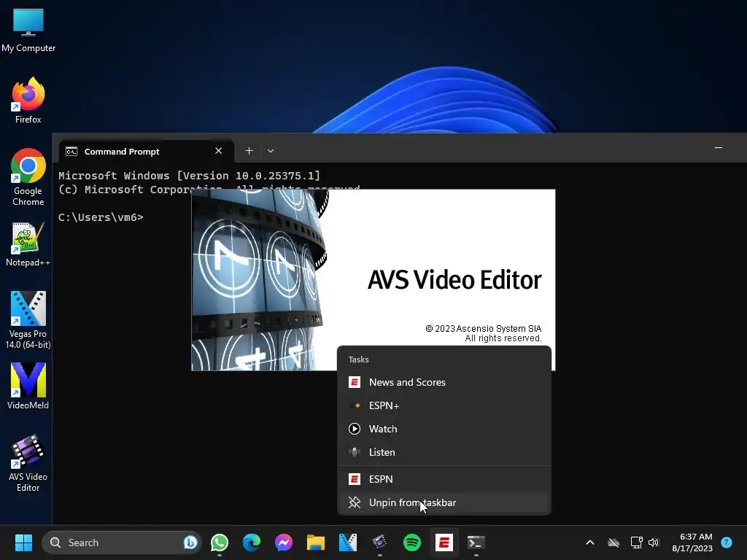
Task: Click the ESPN taskbar icon
Action: 444,542
